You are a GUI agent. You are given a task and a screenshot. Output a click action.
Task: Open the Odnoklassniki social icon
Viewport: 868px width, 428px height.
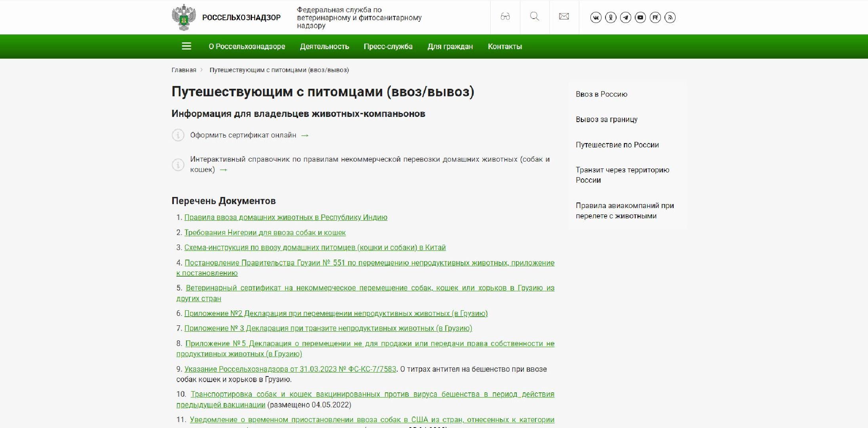611,17
